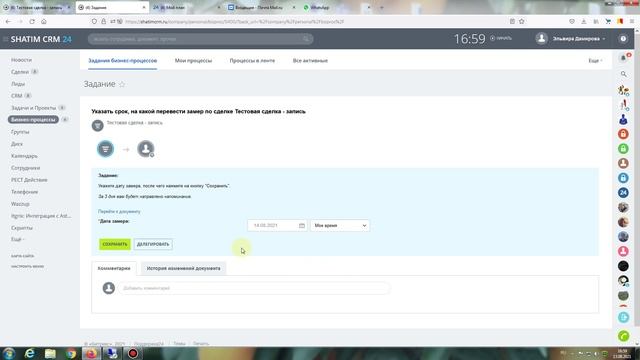
Task: Open the pink person contact icon in sidebar
Action: point(623,251)
